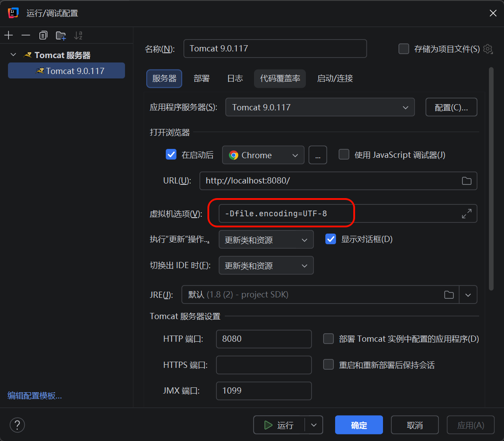Screen dimensions: 504x441
Task: Toggle 显示对话框 checkbox
Action: 331,239
